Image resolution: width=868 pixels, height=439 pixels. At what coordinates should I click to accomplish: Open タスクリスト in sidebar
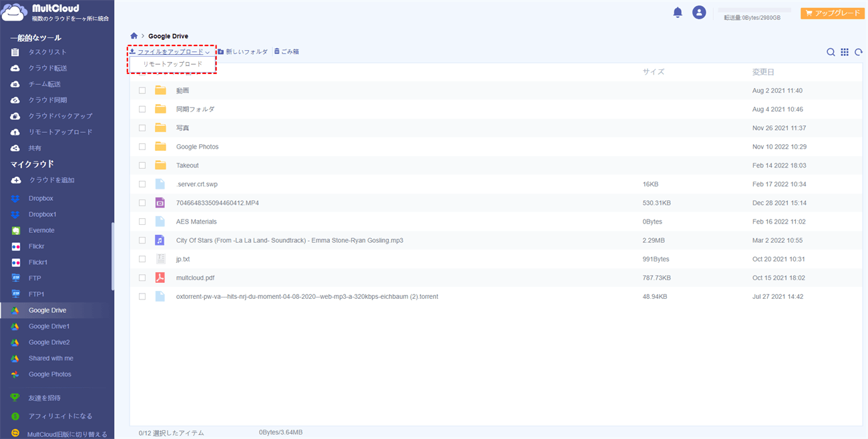tap(47, 52)
